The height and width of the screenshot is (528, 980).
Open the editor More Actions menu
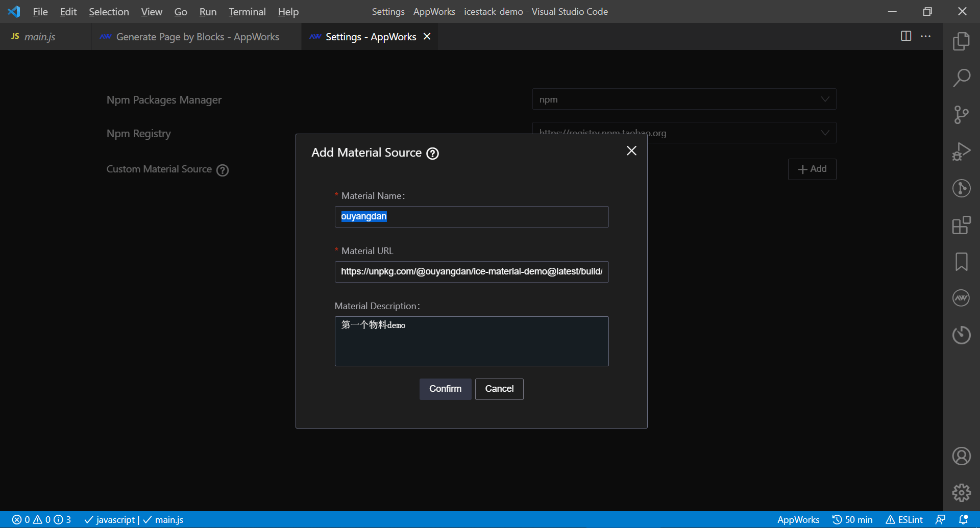pos(925,36)
